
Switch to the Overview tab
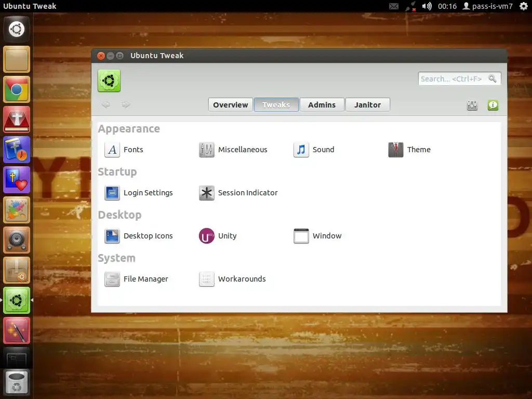click(x=231, y=104)
